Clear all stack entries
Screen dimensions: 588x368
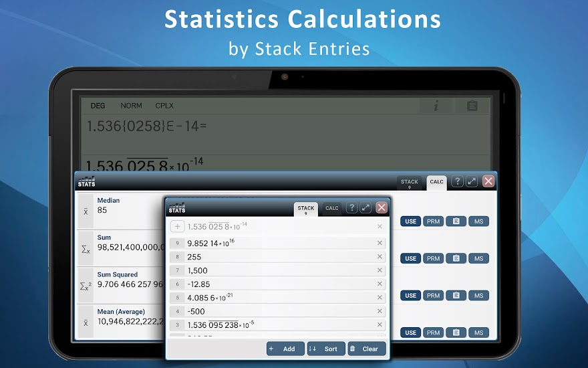367,349
